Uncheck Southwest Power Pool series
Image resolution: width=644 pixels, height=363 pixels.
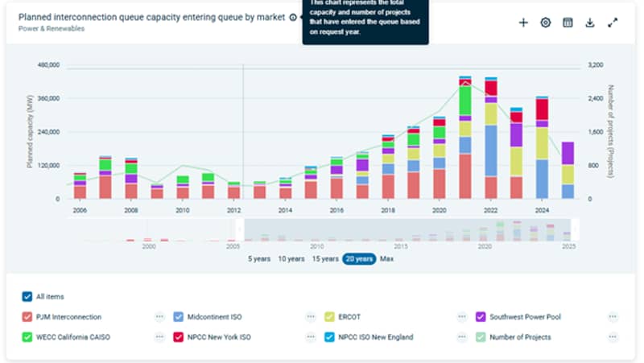481,316
